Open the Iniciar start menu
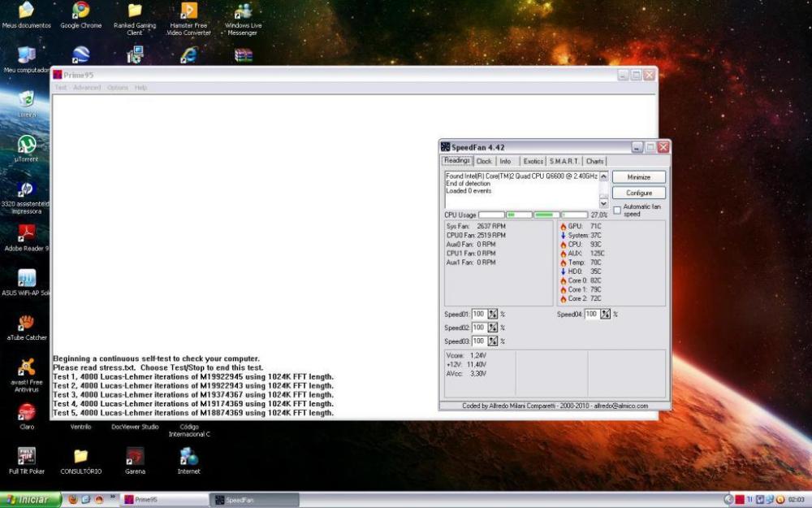 (30, 499)
